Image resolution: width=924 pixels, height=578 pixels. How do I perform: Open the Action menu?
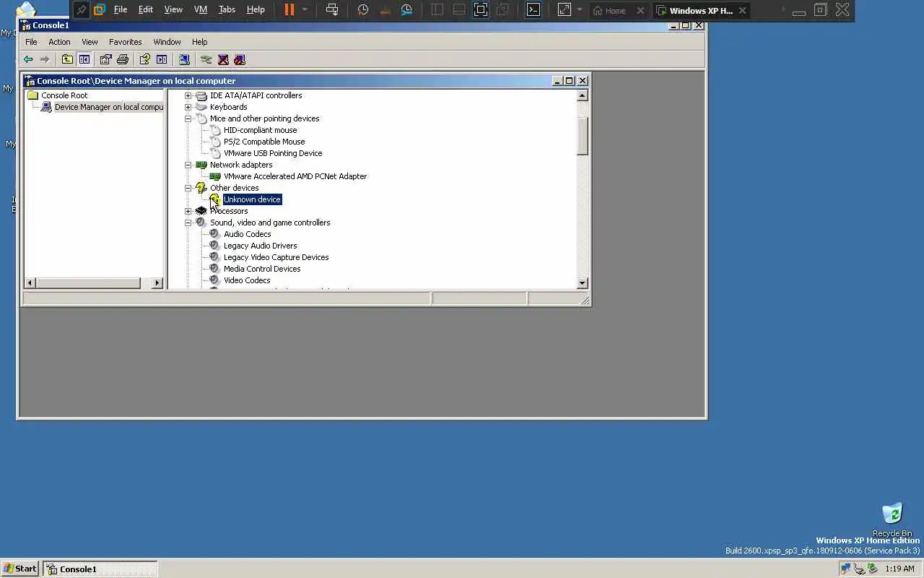pyautogui.click(x=59, y=42)
